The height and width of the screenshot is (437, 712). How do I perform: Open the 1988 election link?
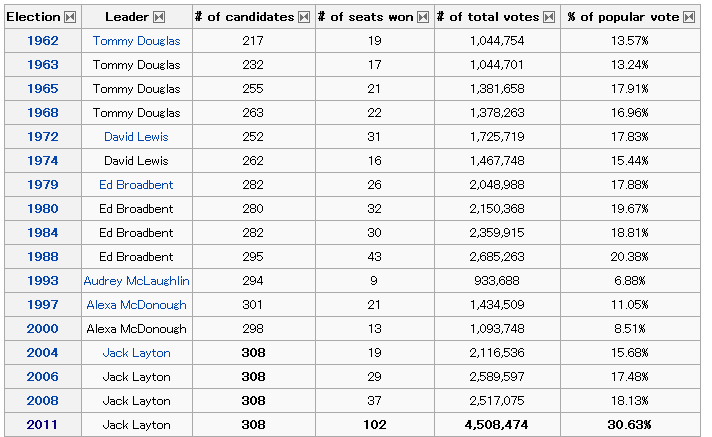point(43,257)
